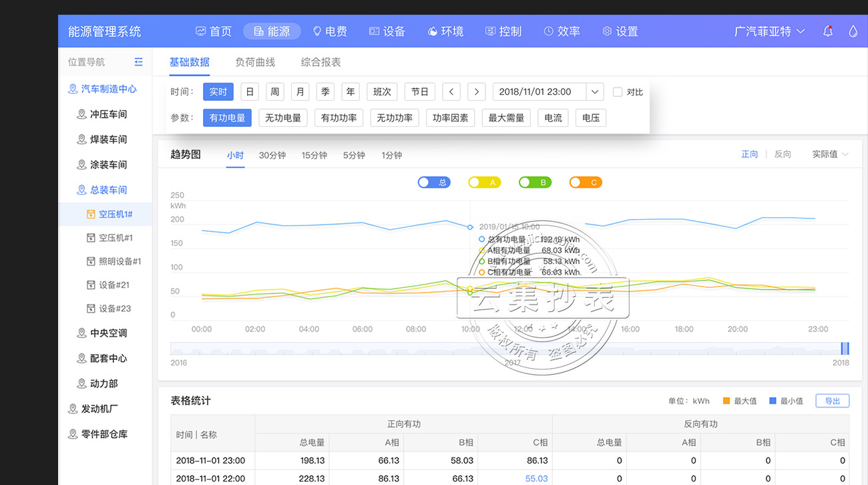Click the 最小值 blue legend swatch
The height and width of the screenshot is (485, 868).
coord(773,401)
